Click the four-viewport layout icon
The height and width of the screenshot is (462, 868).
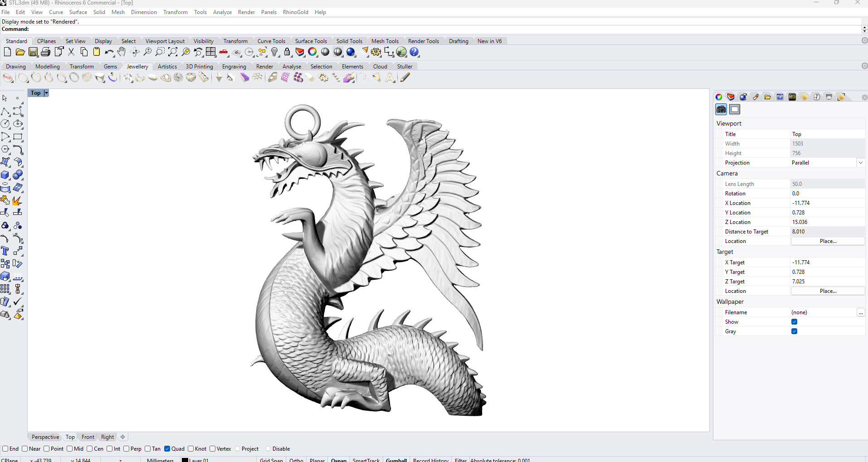[x=211, y=52]
